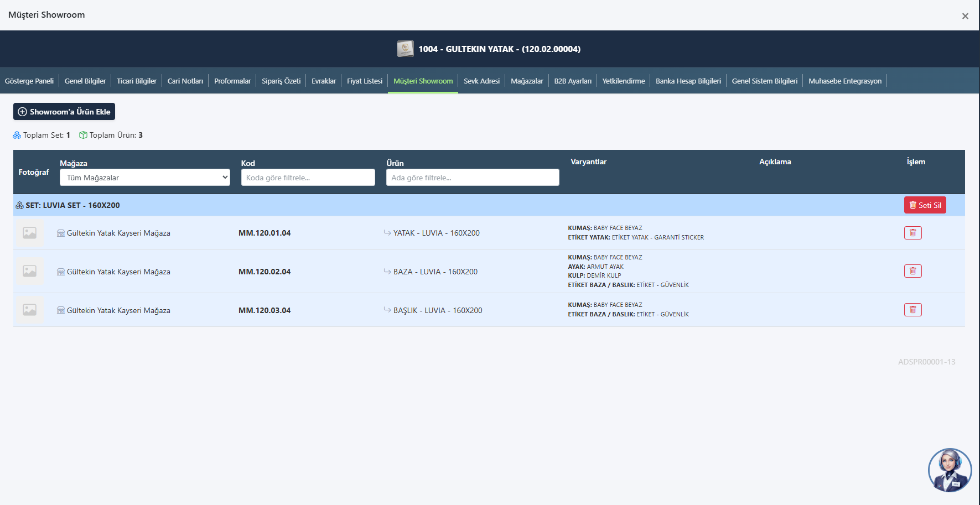
Task: Click photo placeholder for MM.120.01.04
Action: [x=30, y=233]
